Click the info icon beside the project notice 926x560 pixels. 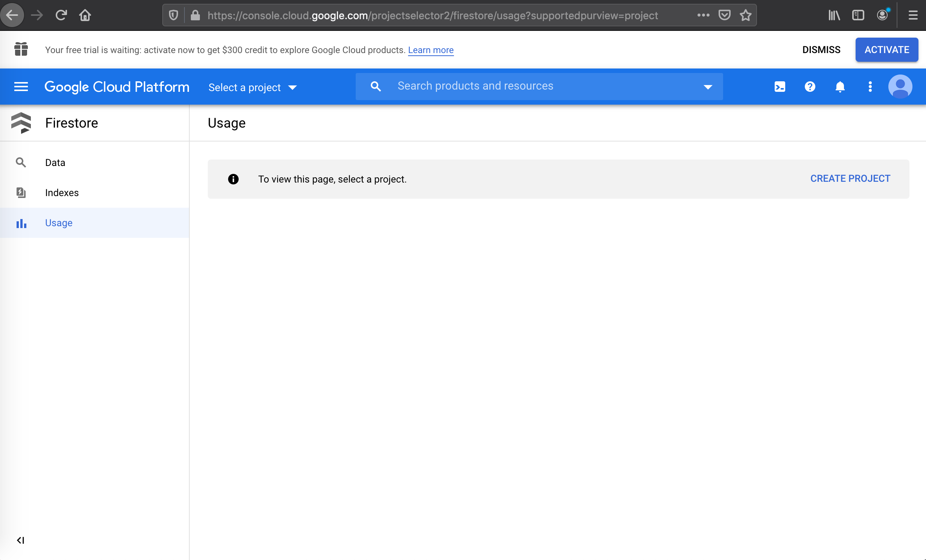233,179
